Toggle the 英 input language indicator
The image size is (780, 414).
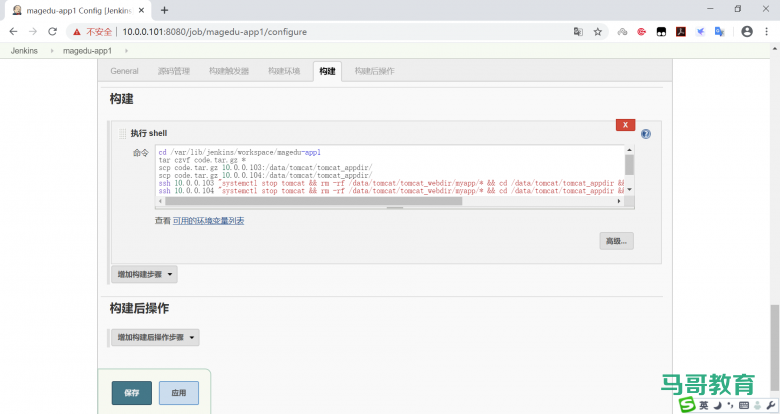pos(703,406)
